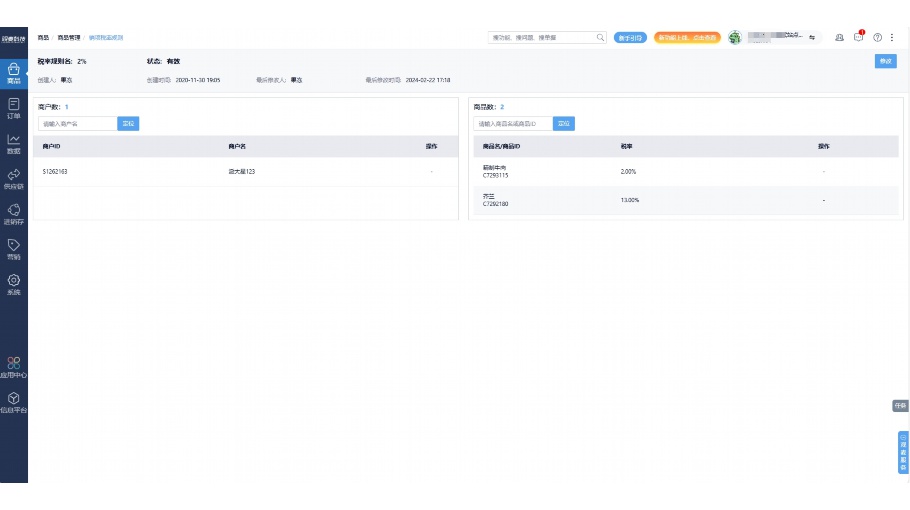
Task: Go to 数据 data chart icon
Action: (x=14, y=143)
